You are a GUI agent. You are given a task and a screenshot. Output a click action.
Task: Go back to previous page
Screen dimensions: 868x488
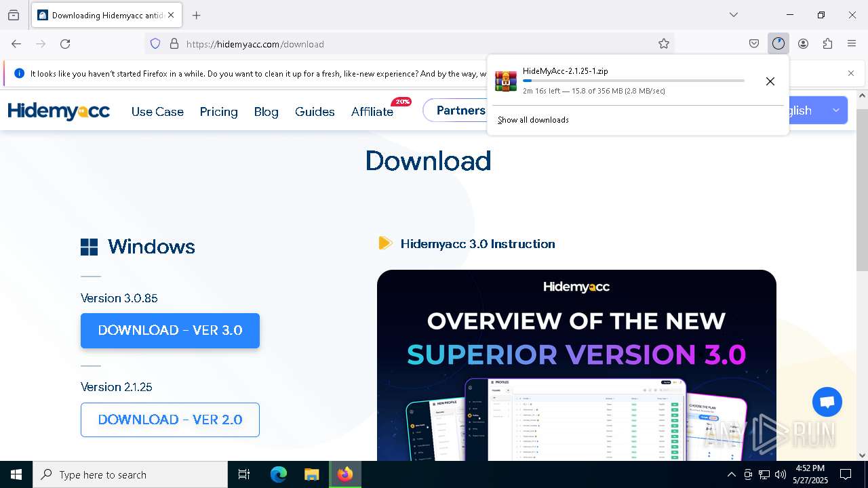[x=16, y=43]
